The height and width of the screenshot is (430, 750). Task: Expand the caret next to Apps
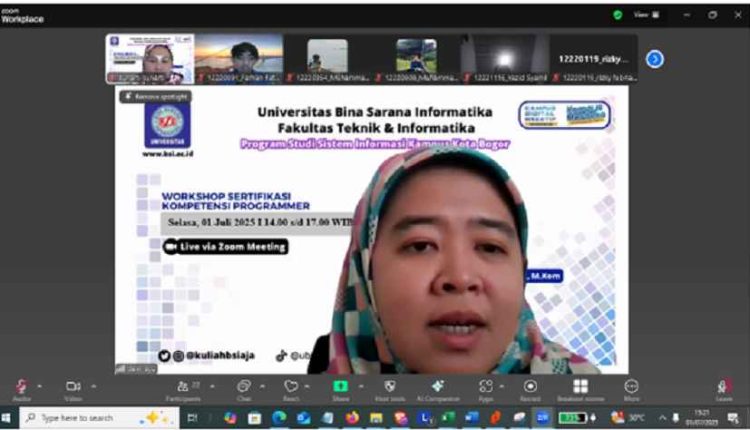[501, 386]
